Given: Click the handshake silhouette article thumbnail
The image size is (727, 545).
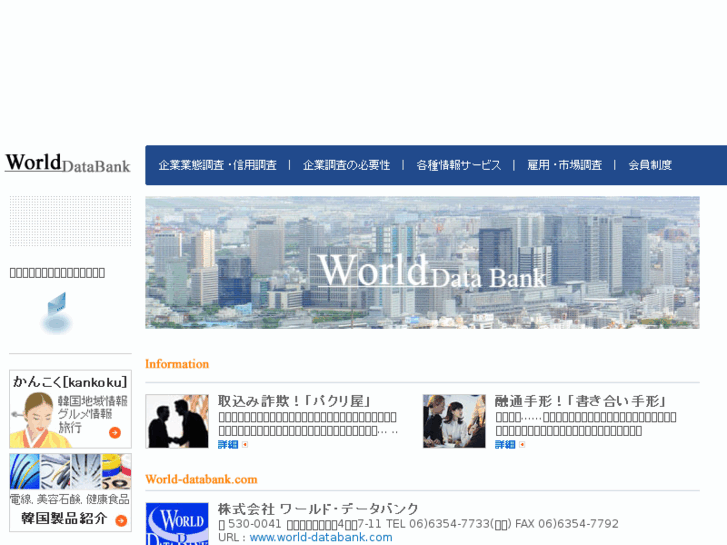Looking at the screenshot, I should 177,421.
